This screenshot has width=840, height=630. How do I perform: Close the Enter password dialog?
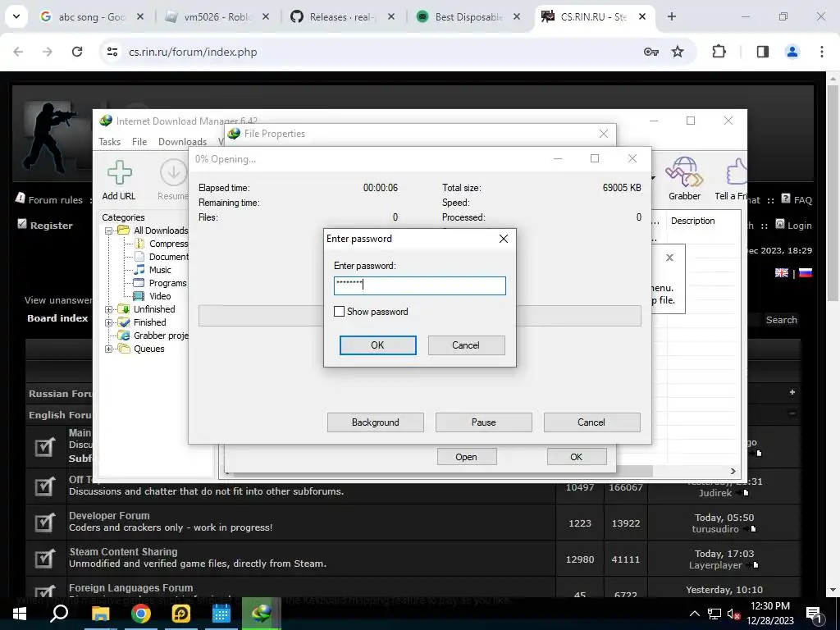click(503, 239)
